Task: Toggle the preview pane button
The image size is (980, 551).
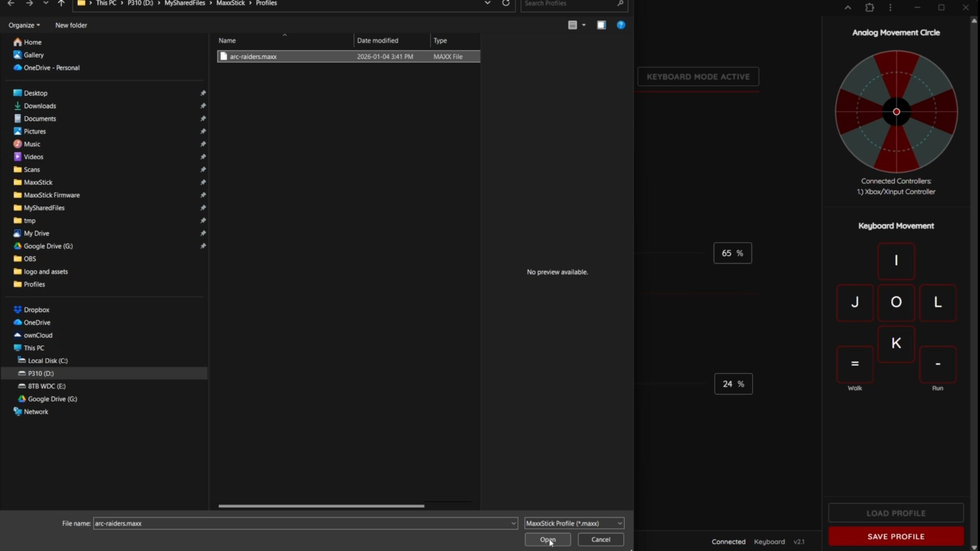Action: pos(601,25)
